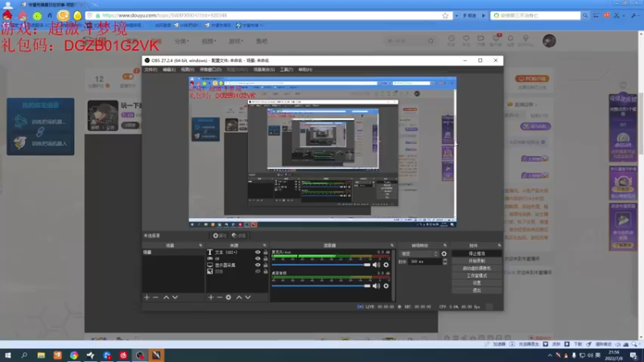Open the Douyu 游戏 dropdown
The image size is (644, 362).
click(236, 41)
